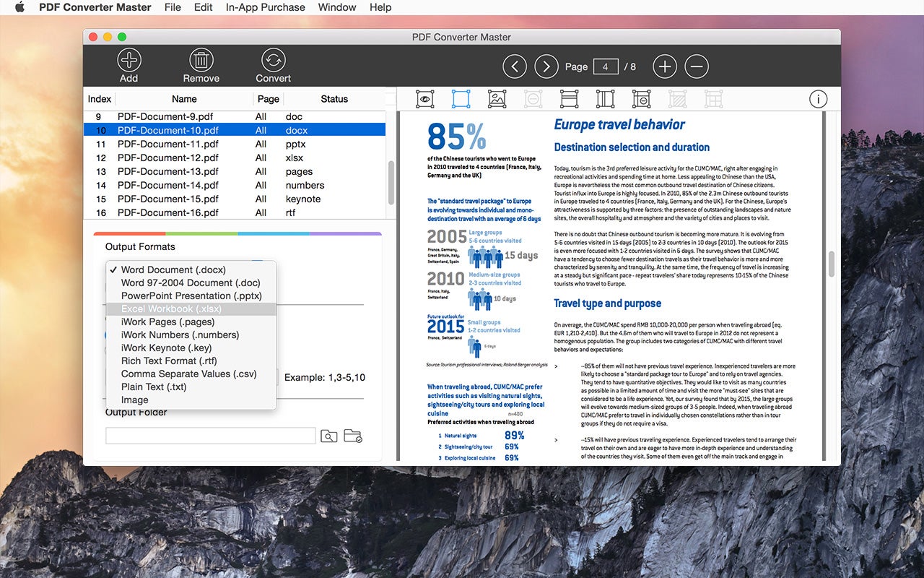Screen dimensions: 924x578
Task: Select the PDF-Document-16.pdf row
Action: click(235, 212)
